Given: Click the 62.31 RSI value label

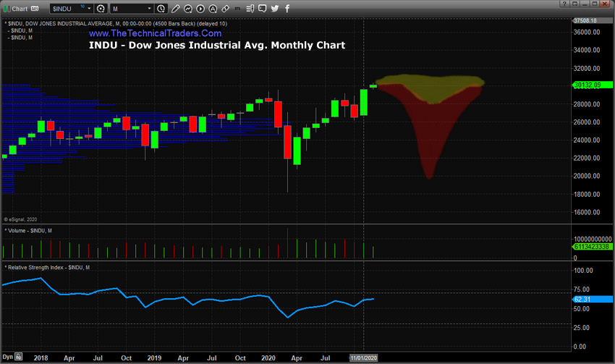Looking at the screenshot, I should pyautogui.click(x=593, y=300).
